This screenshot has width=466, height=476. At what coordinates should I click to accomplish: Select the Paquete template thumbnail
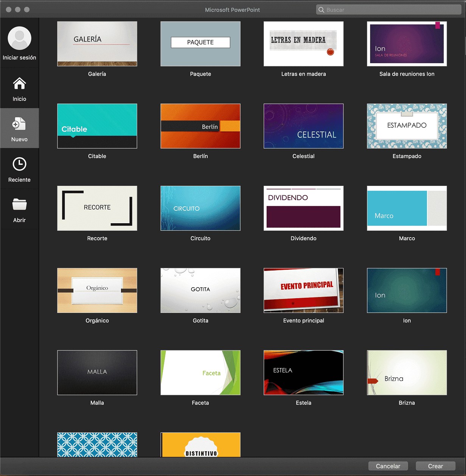coord(200,44)
